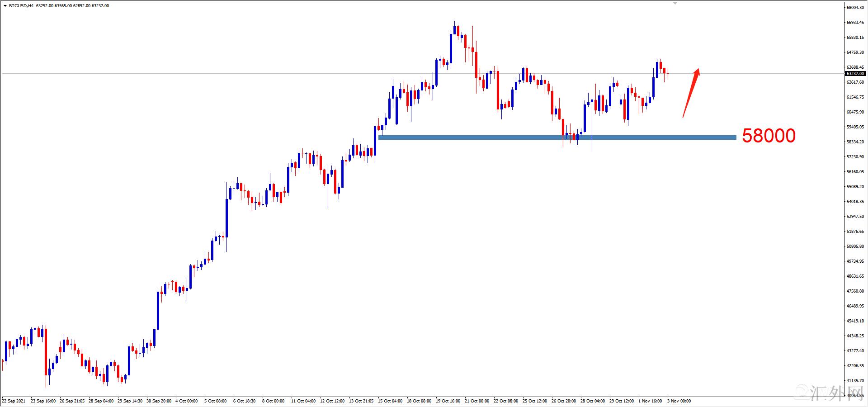The height and width of the screenshot is (407, 868).
Task: Click price scale label 47560.80
Action: click(x=855, y=291)
